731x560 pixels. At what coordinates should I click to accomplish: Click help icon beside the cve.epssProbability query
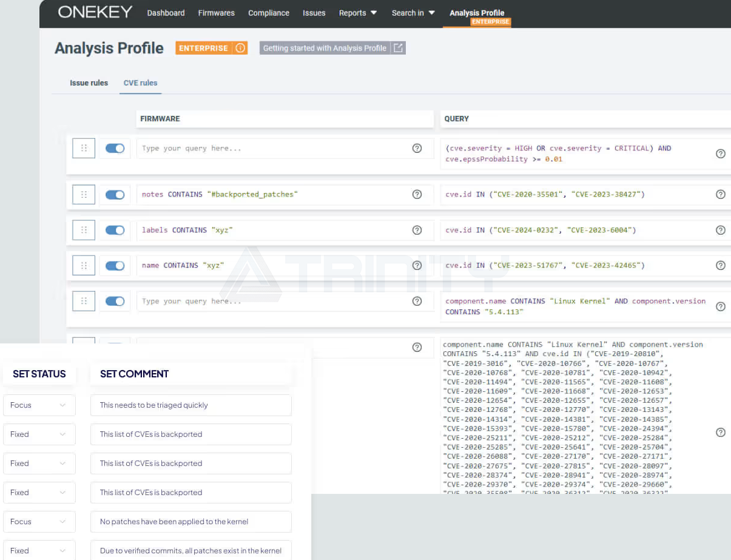[720, 154]
